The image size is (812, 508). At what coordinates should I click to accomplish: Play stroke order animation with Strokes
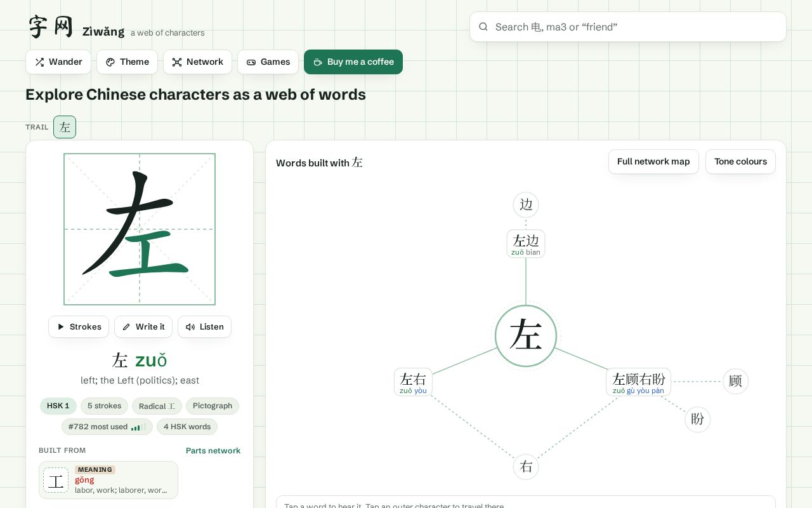tap(79, 327)
